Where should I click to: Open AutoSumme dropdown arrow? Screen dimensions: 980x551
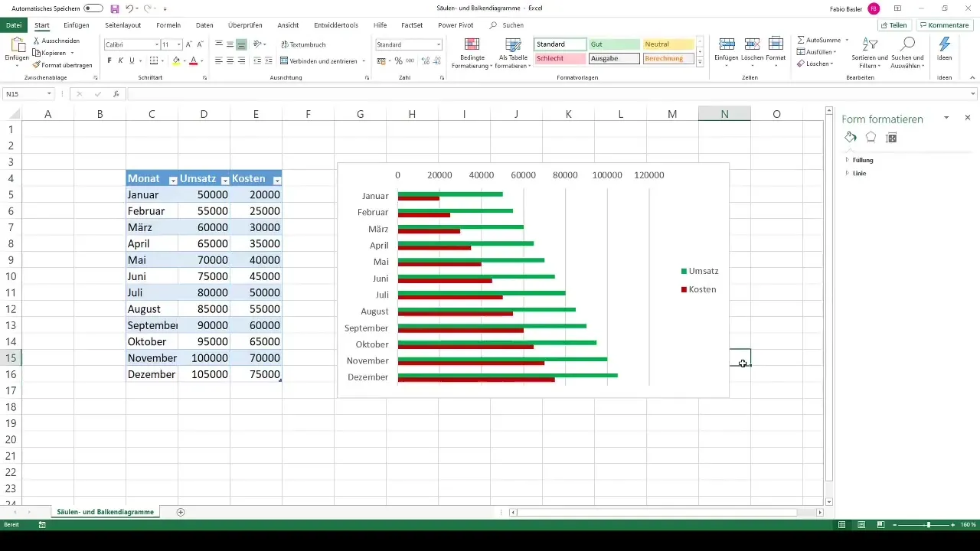[x=847, y=39]
